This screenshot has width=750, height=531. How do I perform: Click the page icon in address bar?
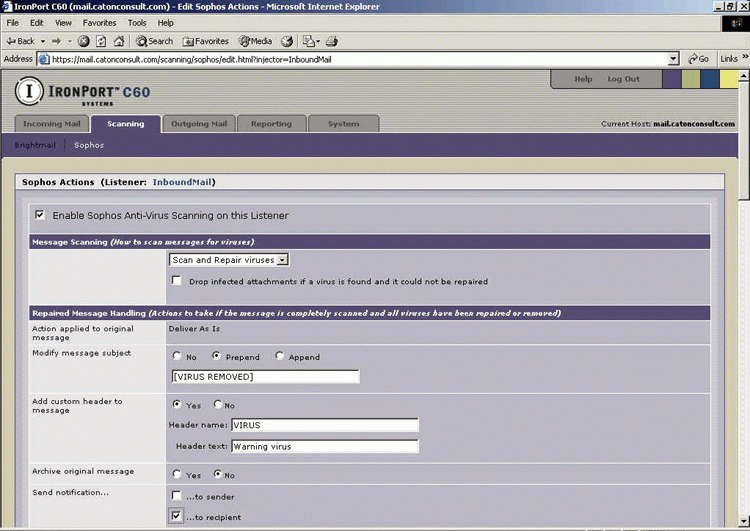pos(44,59)
